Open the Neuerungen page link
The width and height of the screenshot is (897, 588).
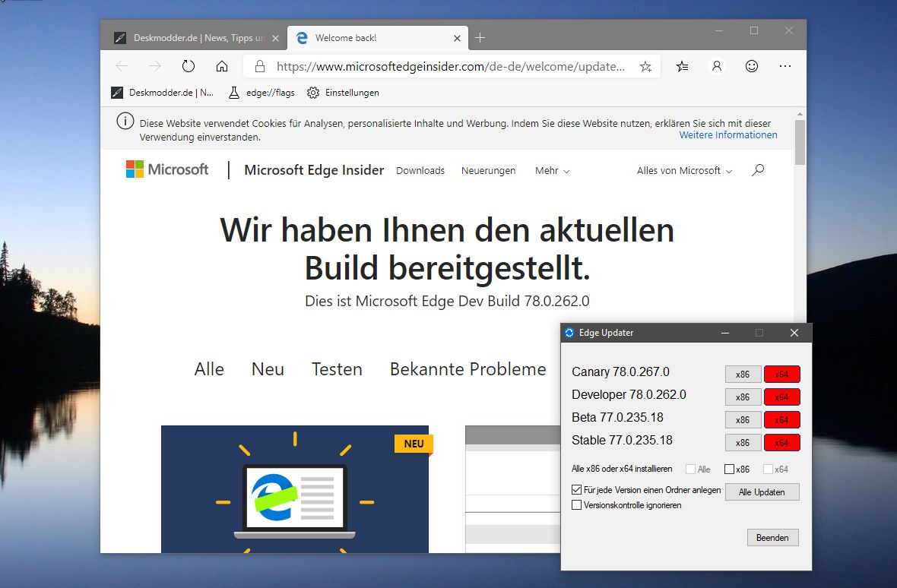[x=489, y=170]
